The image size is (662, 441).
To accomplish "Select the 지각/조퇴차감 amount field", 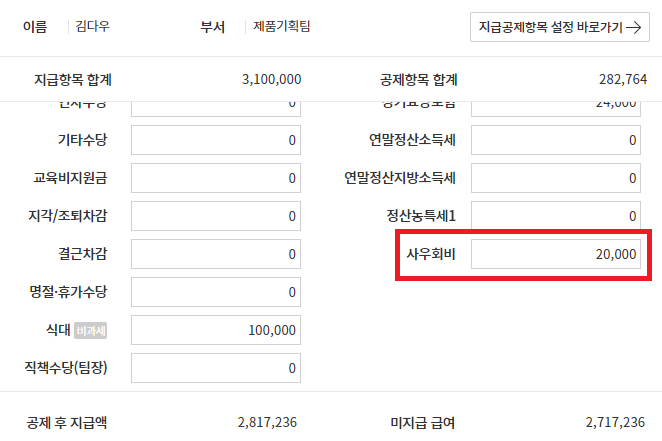I will (216, 216).
